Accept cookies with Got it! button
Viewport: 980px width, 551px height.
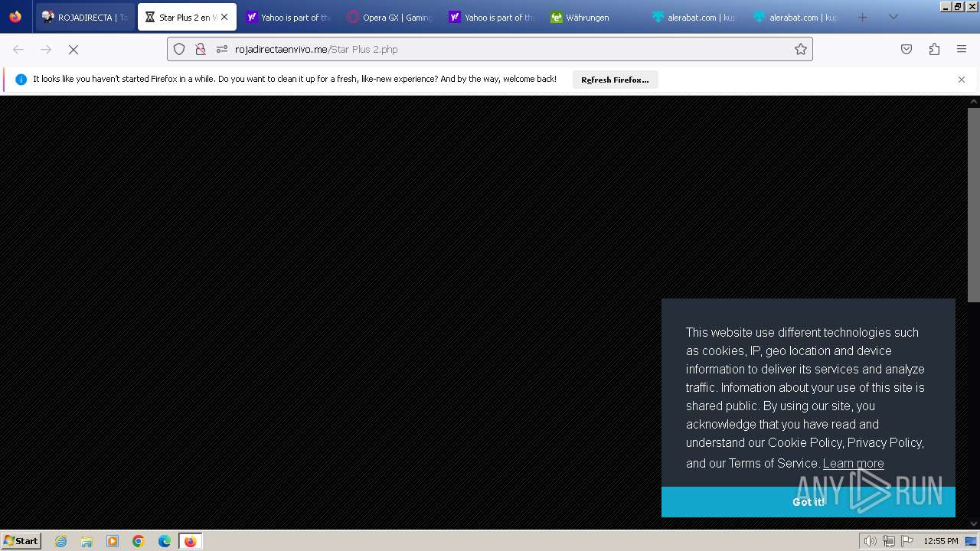coord(808,502)
